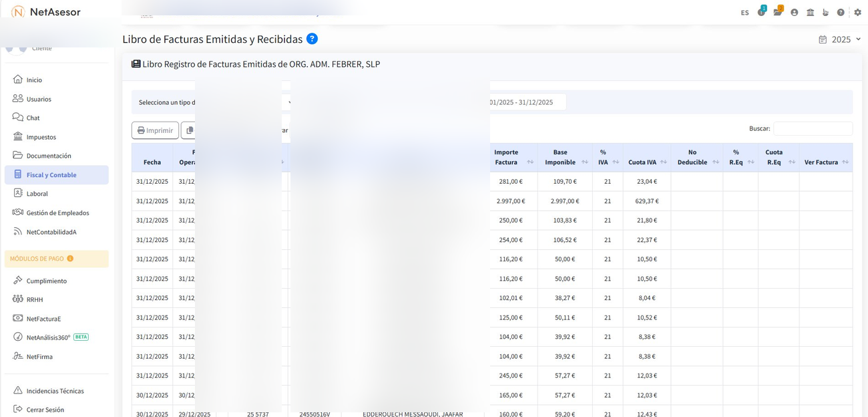The height and width of the screenshot is (417, 868).
Task: Sort table by Cuota IVA column
Action: [663, 162]
